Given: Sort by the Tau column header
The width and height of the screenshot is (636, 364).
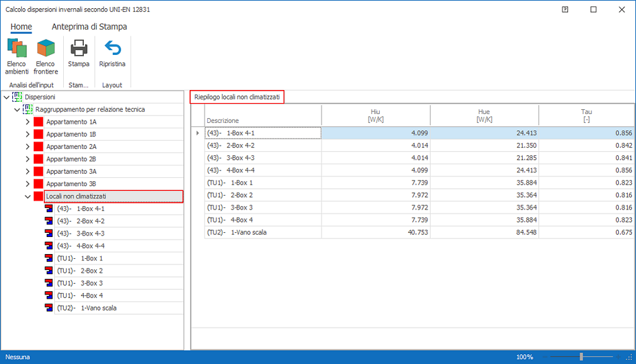Looking at the screenshot, I should (586, 115).
